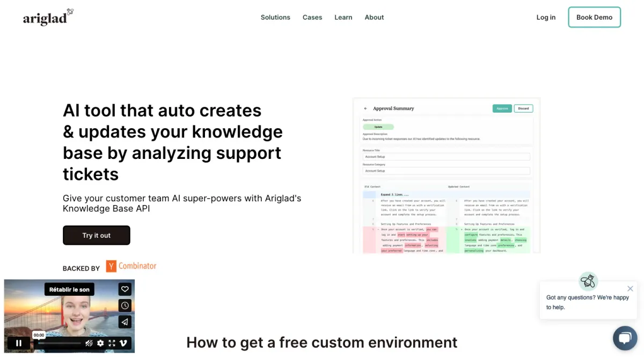Click the 'BACKED BY' text

(x=81, y=268)
